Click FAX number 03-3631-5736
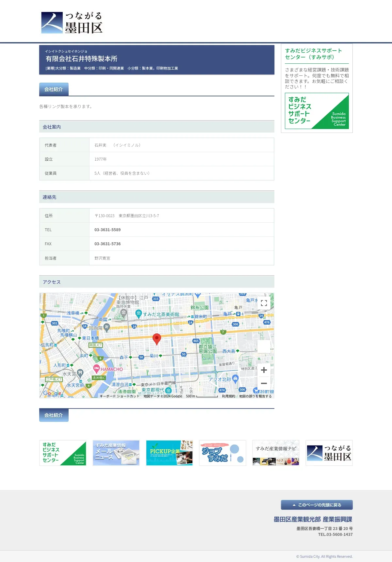 107,244
